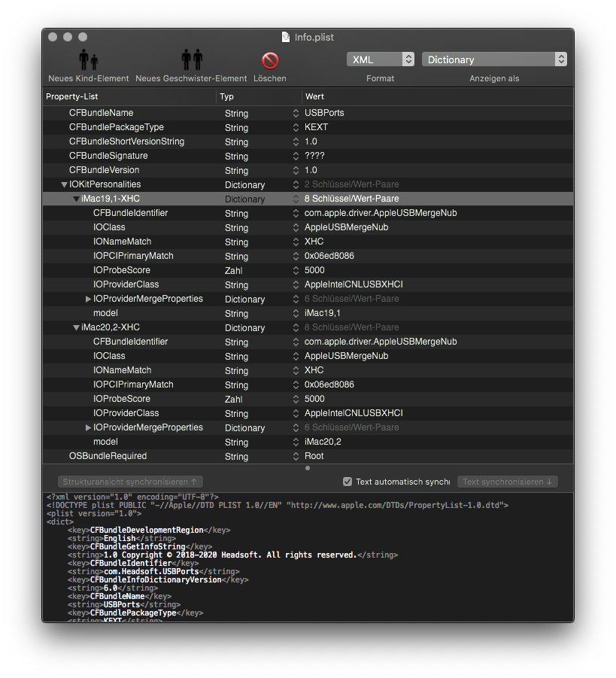
Task: Click the split-view divider dot handle
Action: pos(308,468)
